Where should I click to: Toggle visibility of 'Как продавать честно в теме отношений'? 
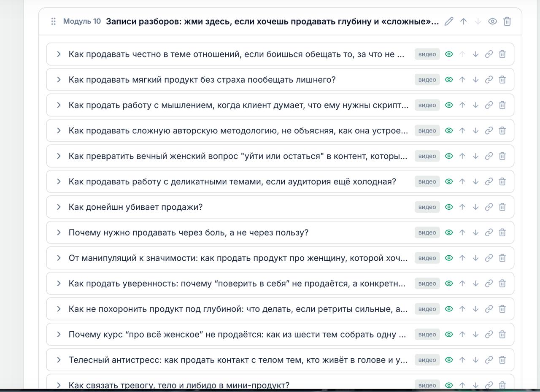pyautogui.click(x=449, y=54)
